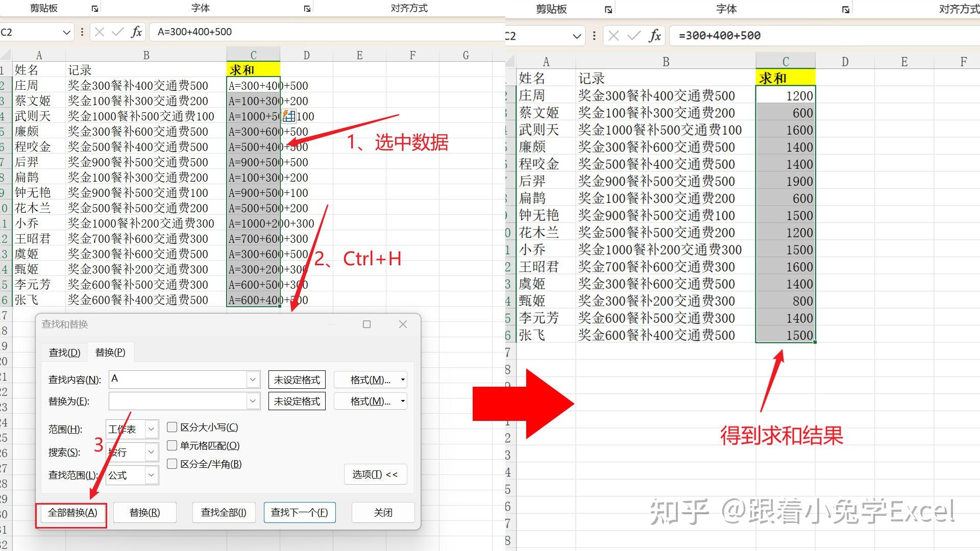Maximize the Find and Replace dialog
The height and width of the screenshot is (551, 980).
tap(366, 324)
